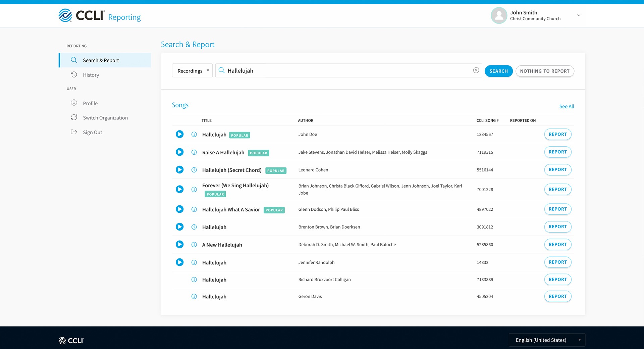
Task: Open the Profile page
Action: 90,103
